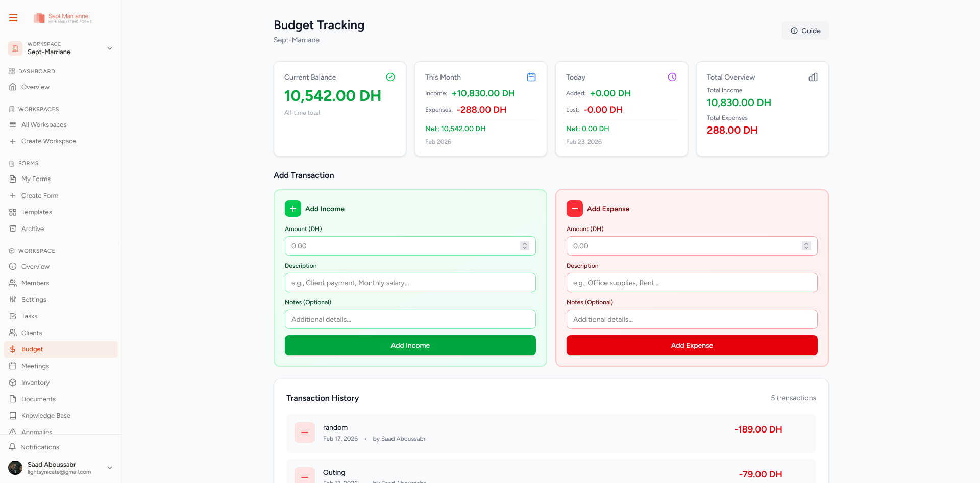This screenshot has width=980, height=483.
Task: Expand the Sept-Marriane workspace chevron
Action: pyautogui.click(x=109, y=48)
